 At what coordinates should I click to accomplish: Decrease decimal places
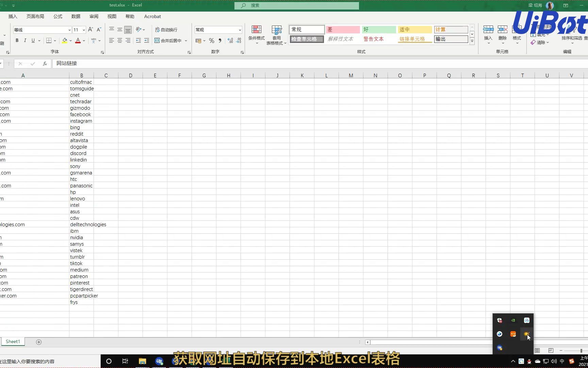point(239,41)
